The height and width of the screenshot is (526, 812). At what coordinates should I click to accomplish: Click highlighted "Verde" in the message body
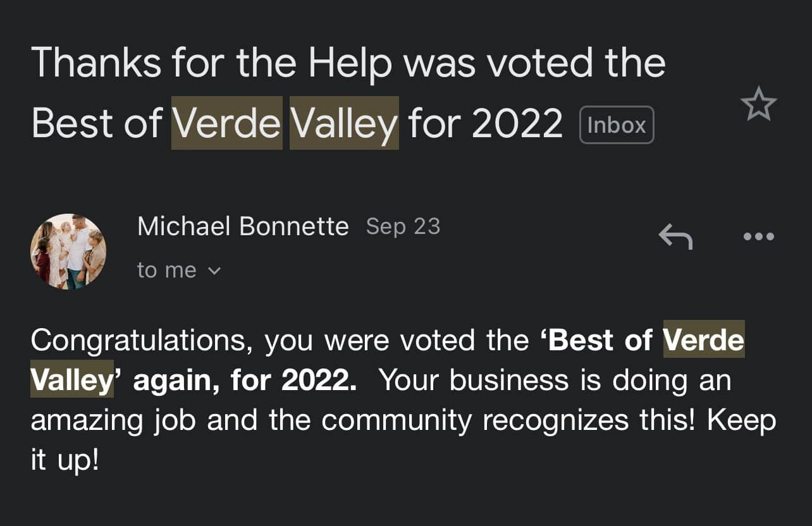coord(703,340)
